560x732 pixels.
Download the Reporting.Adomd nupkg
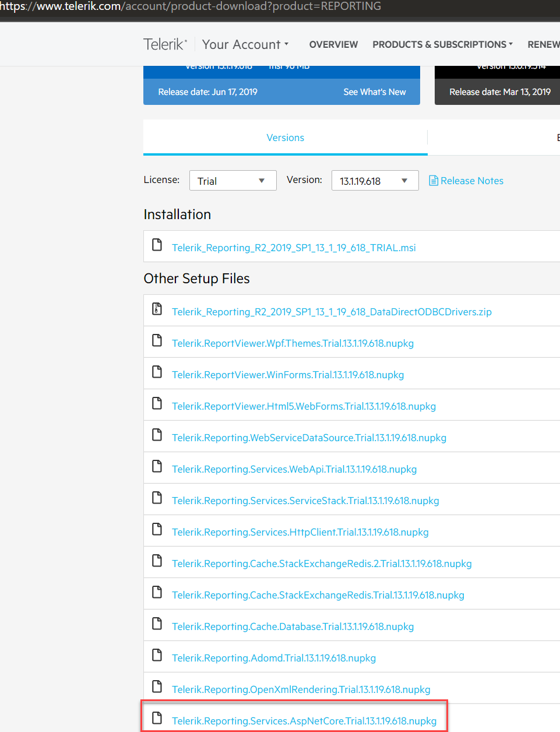point(274,658)
